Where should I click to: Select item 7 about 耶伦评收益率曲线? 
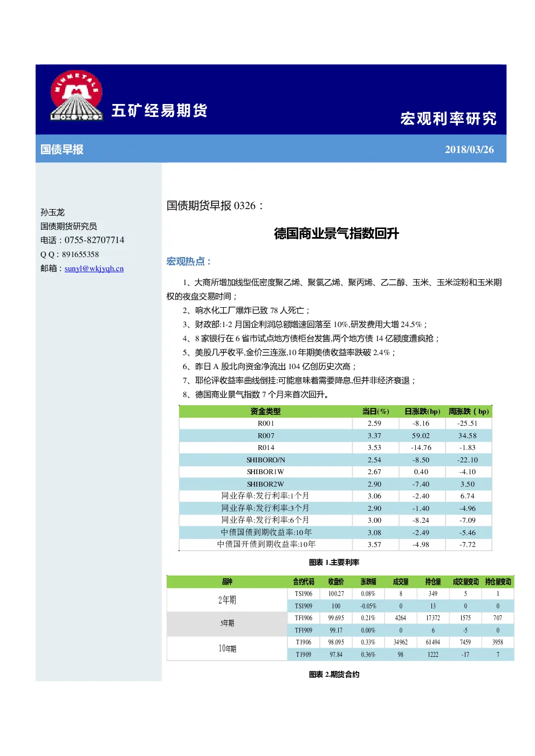[299, 380]
